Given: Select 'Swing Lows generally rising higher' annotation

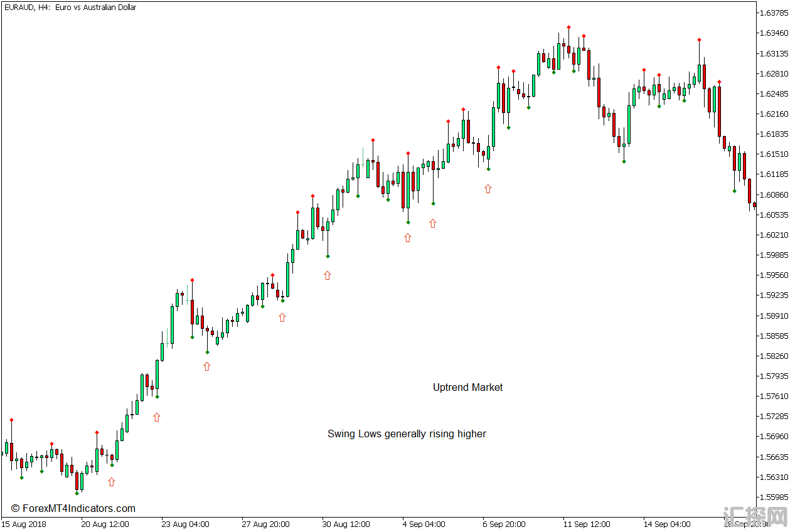Looking at the screenshot, I should 407,434.
